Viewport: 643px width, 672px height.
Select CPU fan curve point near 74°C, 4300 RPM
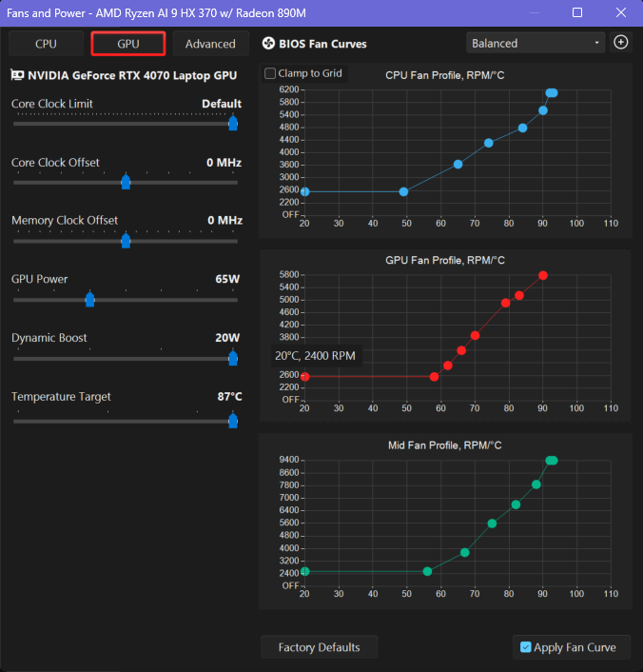point(489,143)
